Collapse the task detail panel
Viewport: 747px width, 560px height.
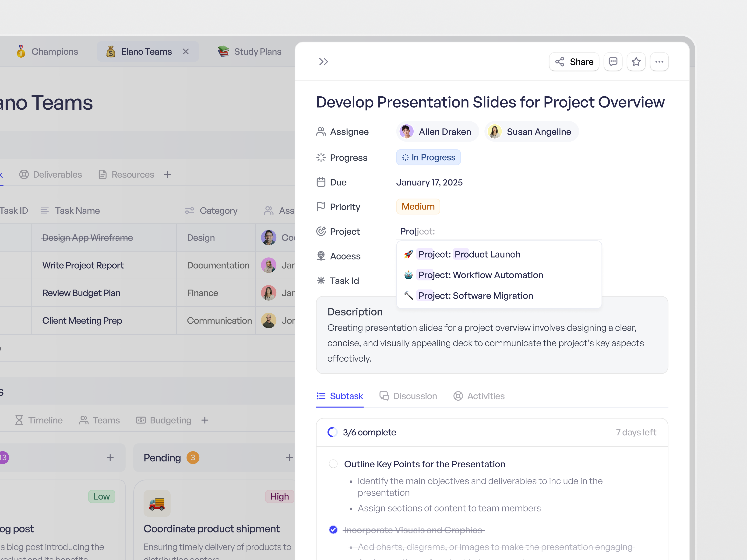click(x=323, y=61)
